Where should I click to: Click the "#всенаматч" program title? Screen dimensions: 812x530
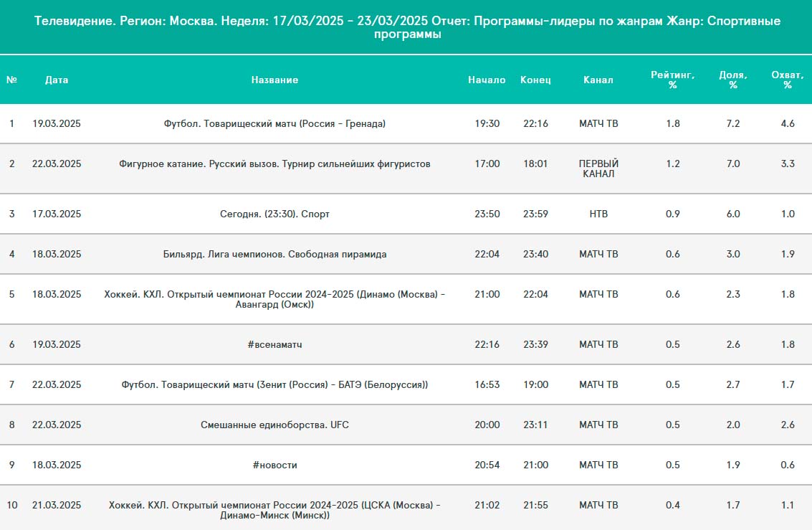274,344
